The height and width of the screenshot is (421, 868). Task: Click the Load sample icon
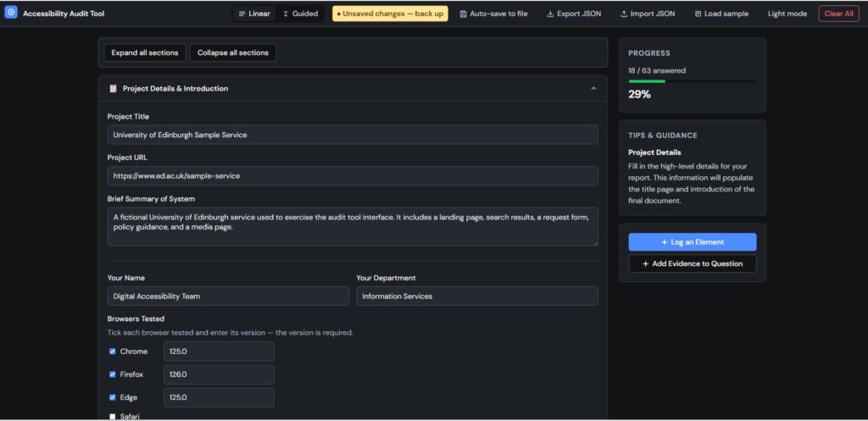click(698, 14)
